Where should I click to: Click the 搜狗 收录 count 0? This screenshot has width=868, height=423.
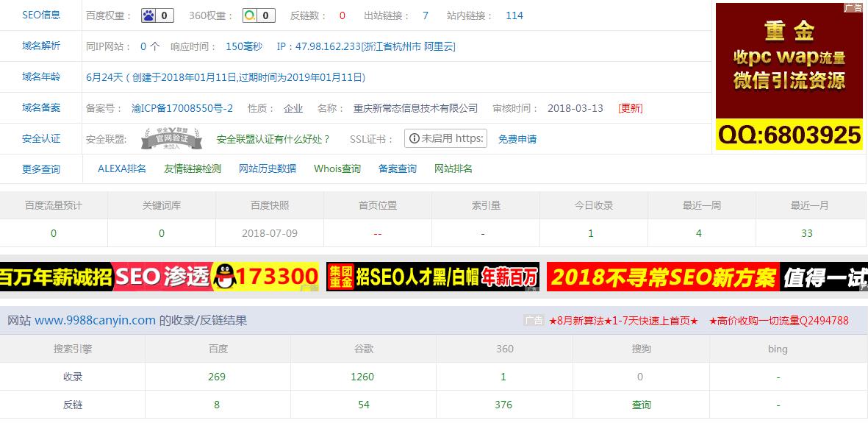point(640,377)
